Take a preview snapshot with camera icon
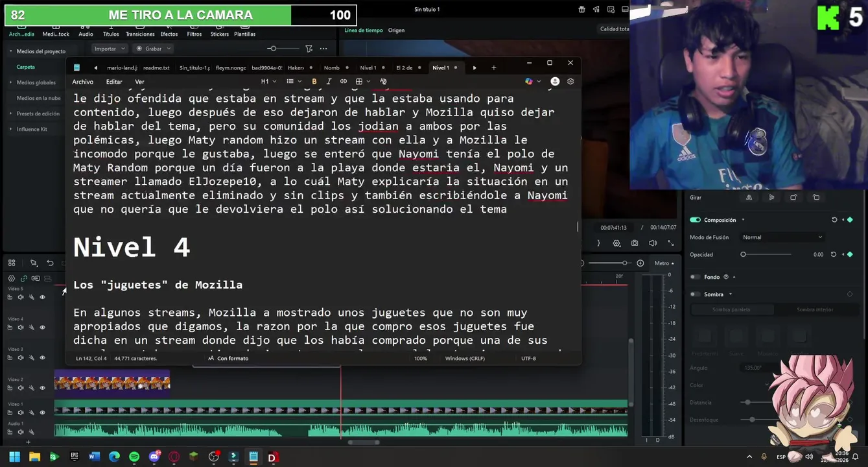868x467 pixels. 635,243
